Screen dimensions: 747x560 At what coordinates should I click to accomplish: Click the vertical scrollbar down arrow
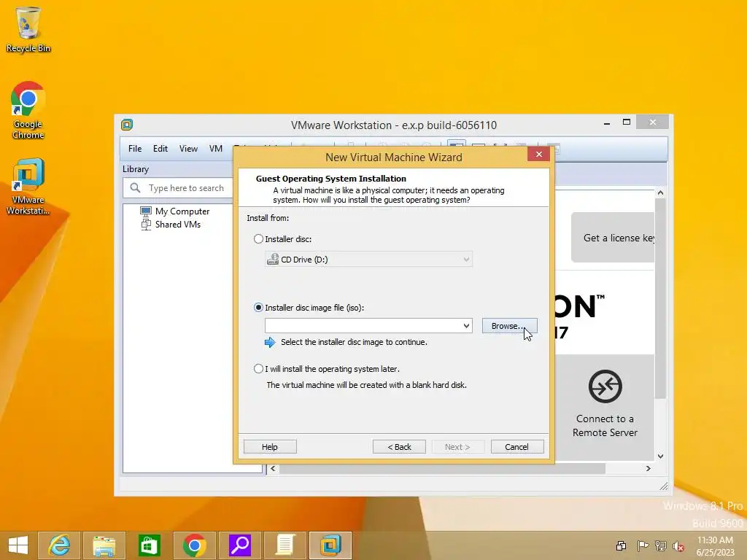click(x=660, y=456)
